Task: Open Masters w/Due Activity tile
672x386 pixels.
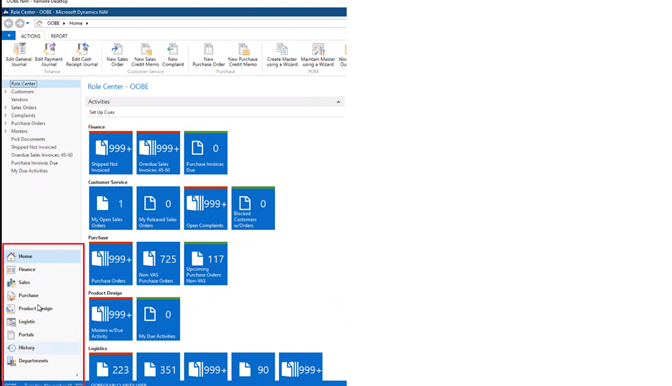Action: pos(111,319)
